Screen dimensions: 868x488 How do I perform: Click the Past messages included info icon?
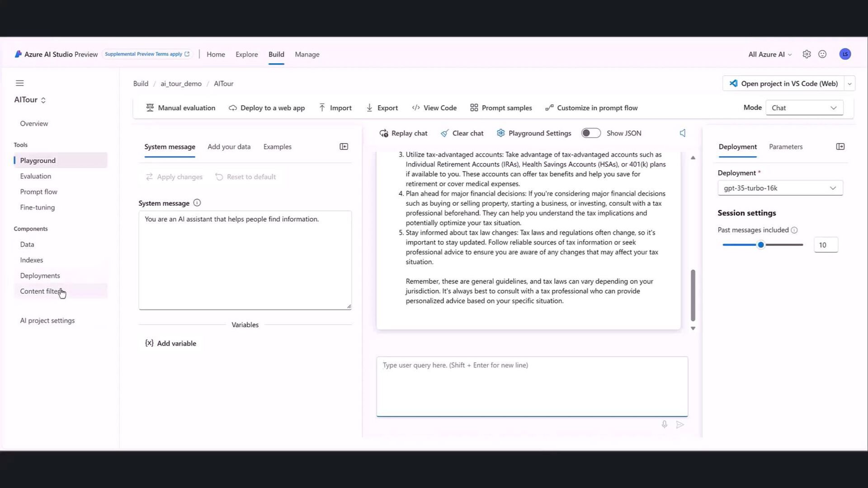pyautogui.click(x=794, y=230)
